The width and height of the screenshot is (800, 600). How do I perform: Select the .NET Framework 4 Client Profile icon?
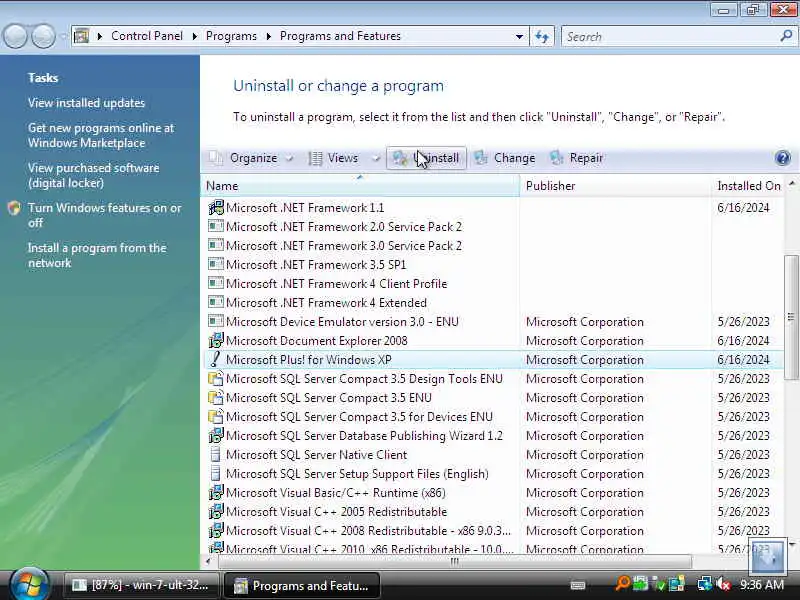[216, 284]
